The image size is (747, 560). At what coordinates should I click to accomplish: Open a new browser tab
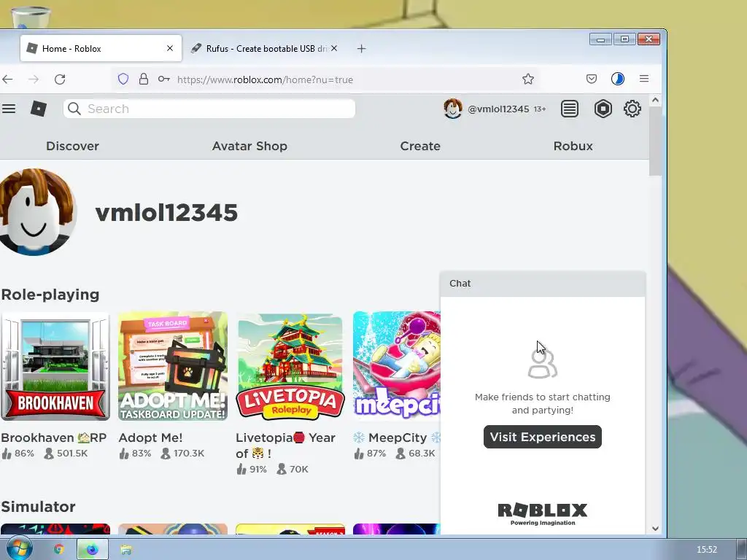point(362,49)
